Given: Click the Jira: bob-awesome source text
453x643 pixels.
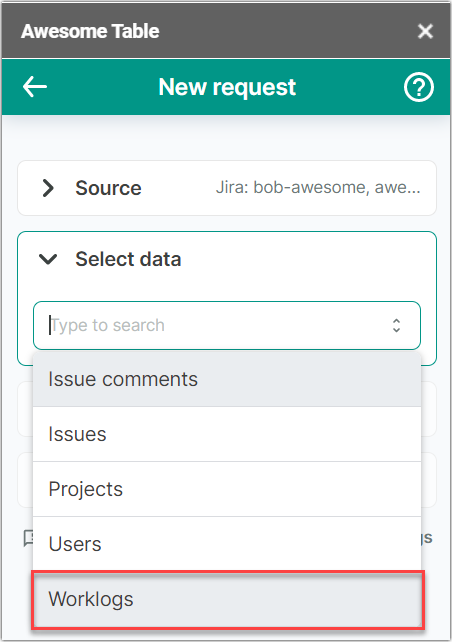Looking at the screenshot, I should click(x=318, y=187).
